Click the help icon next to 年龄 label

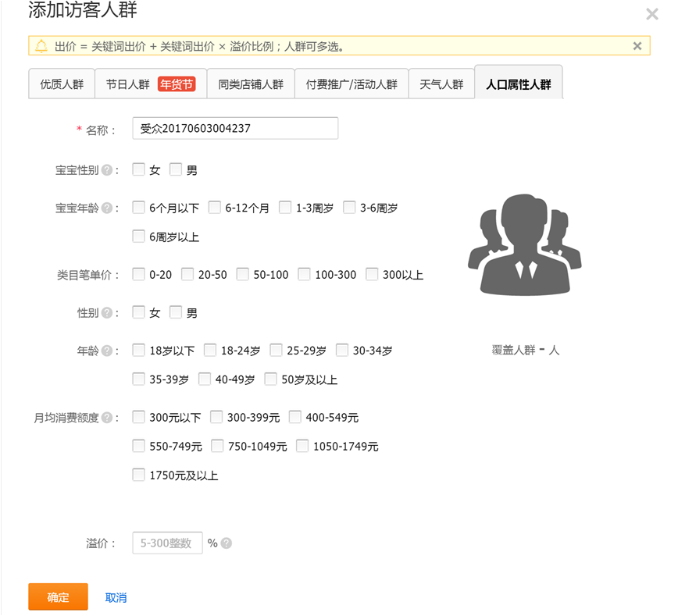click(x=107, y=351)
